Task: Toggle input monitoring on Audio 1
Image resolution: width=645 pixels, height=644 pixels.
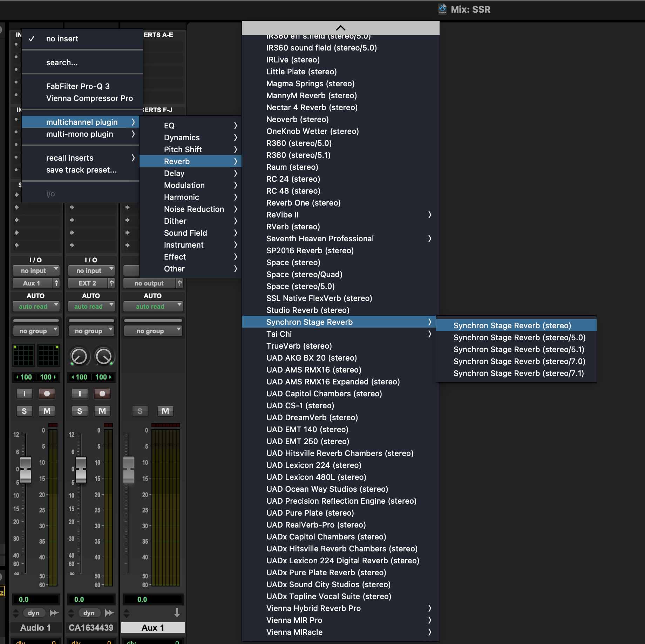Action: 24,394
